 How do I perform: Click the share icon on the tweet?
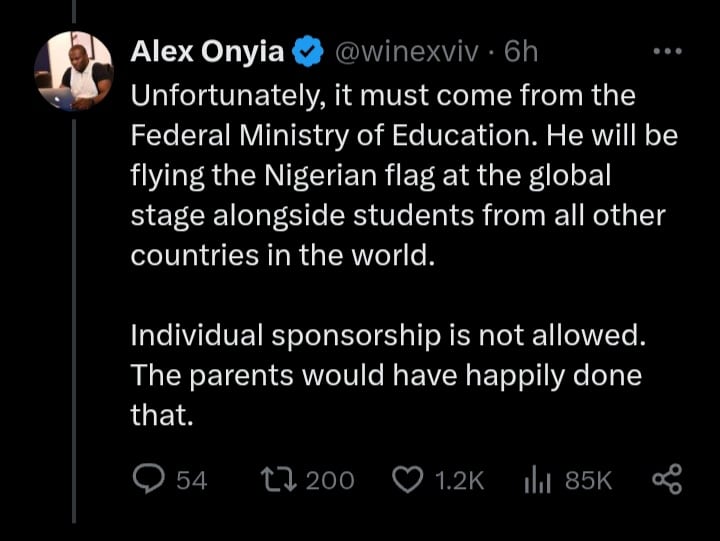666,480
